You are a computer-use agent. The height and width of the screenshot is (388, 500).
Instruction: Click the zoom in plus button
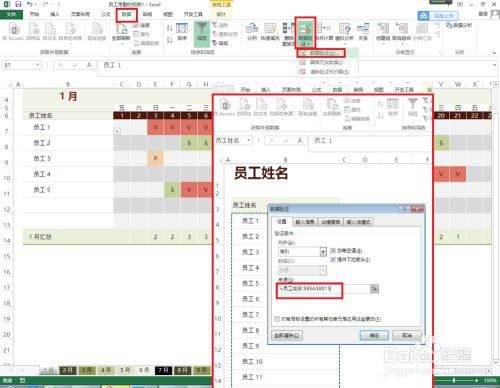tap(477, 380)
